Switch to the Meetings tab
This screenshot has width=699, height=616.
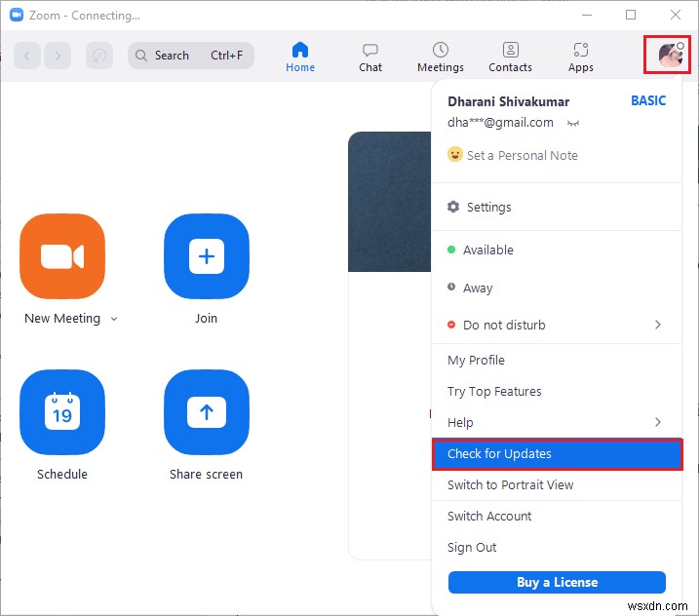(441, 58)
